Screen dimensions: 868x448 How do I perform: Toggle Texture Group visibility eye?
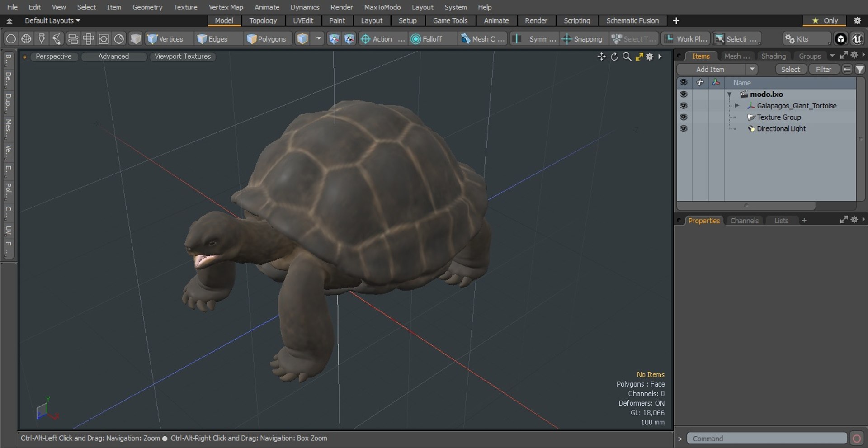pos(684,117)
